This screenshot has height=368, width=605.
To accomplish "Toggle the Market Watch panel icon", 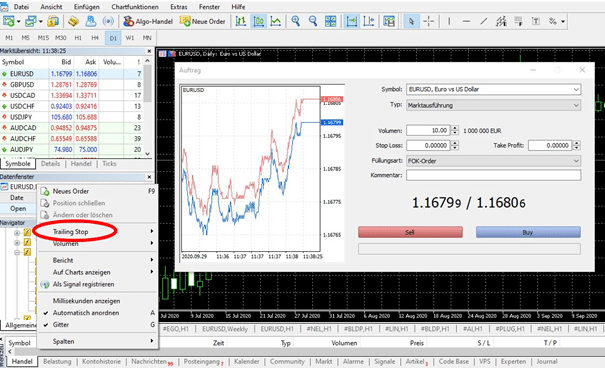I will 53,21.
